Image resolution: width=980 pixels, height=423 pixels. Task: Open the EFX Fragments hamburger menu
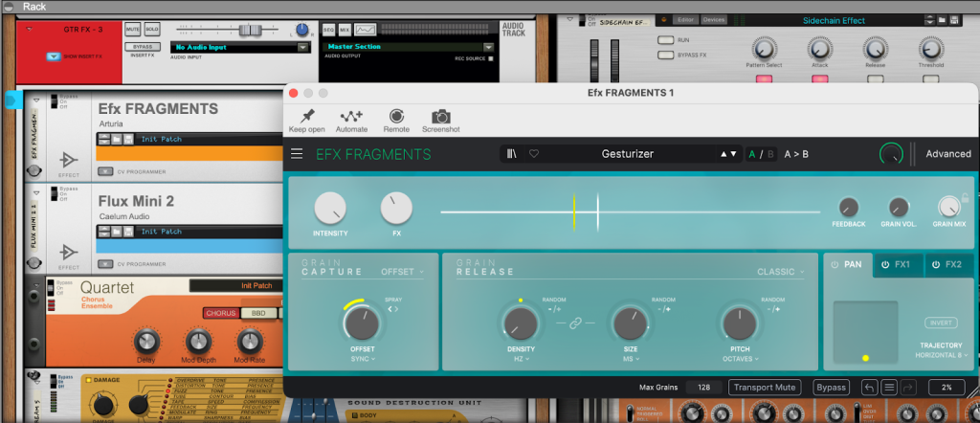pyautogui.click(x=297, y=154)
